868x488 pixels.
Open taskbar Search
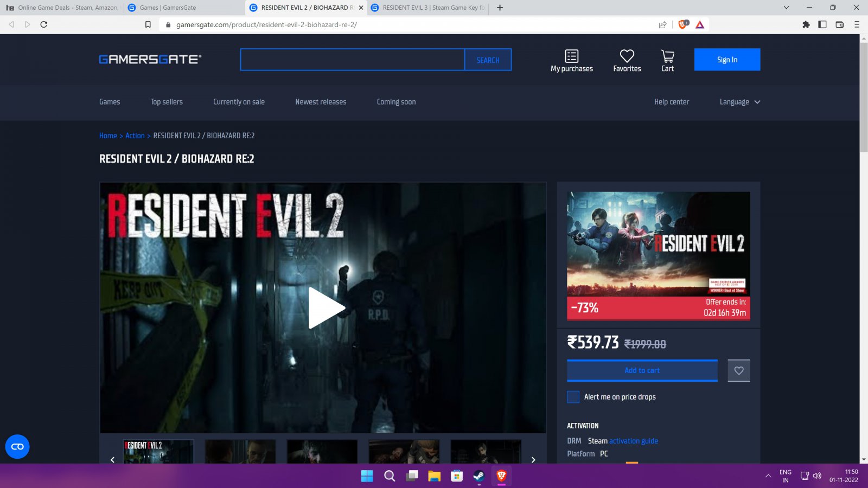pos(390,476)
